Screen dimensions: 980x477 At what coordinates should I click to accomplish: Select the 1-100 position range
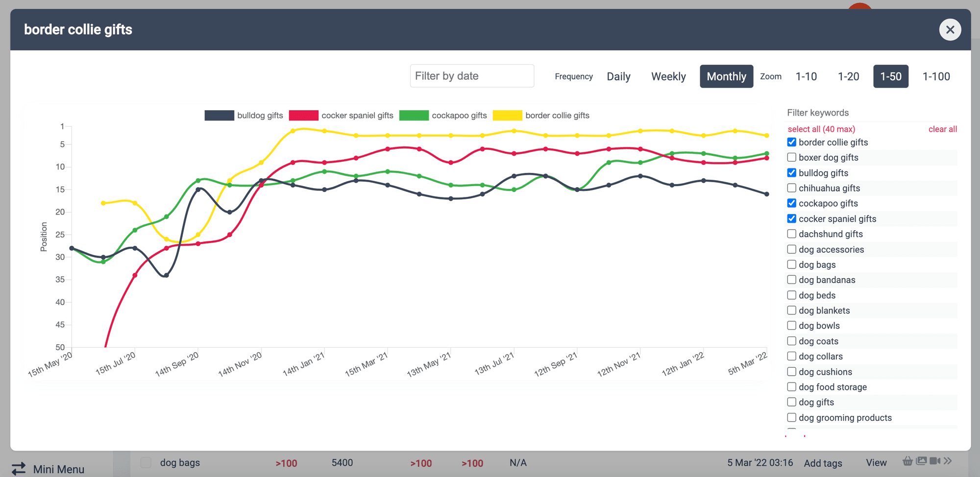[936, 76]
